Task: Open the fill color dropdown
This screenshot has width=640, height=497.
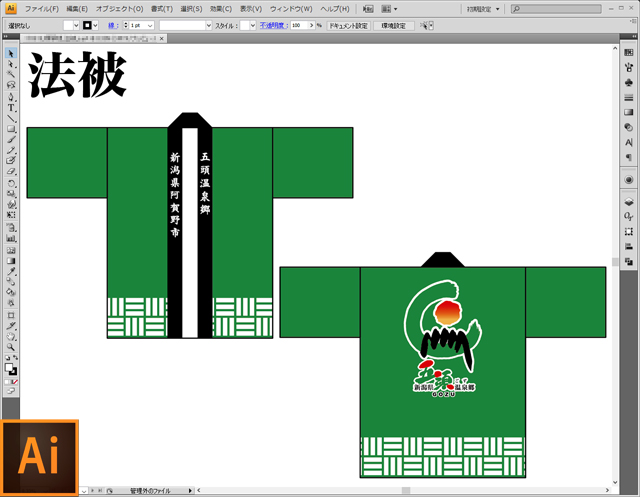Action: (76, 26)
